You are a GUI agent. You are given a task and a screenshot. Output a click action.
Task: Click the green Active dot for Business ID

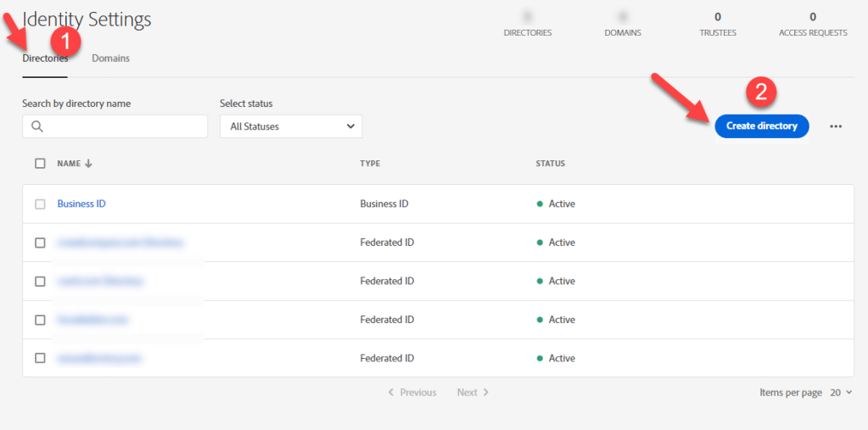tap(540, 204)
